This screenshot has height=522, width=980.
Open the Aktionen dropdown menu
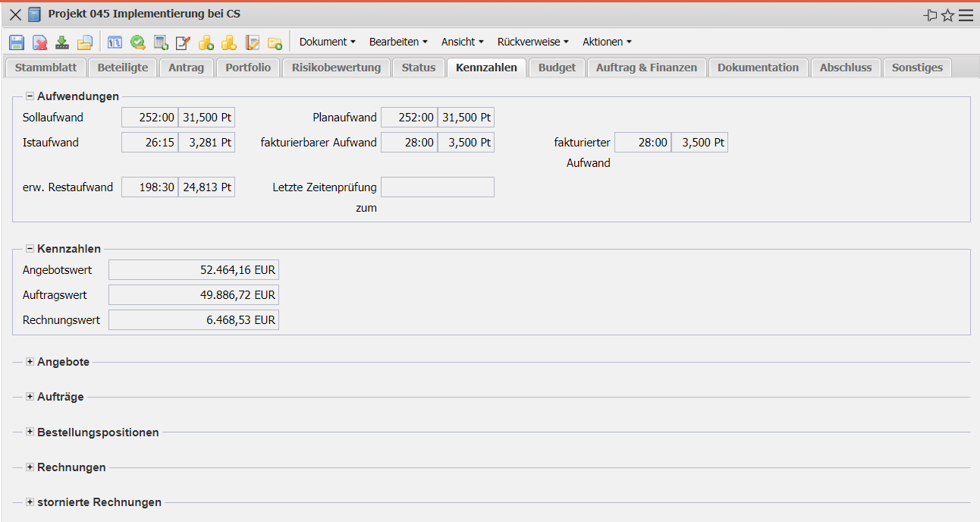606,42
